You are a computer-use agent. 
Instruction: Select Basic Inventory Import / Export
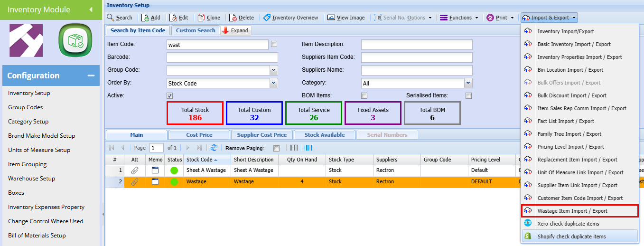tap(579, 44)
